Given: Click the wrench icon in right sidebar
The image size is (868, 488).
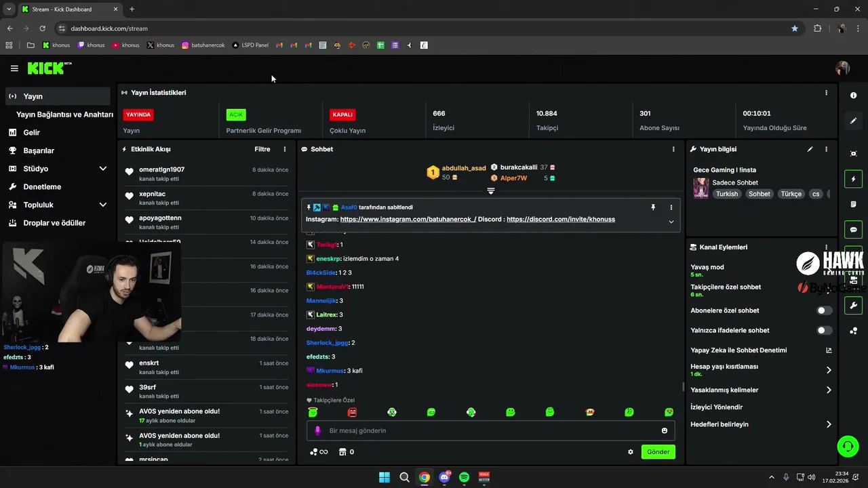Looking at the screenshot, I should [x=853, y=306].
